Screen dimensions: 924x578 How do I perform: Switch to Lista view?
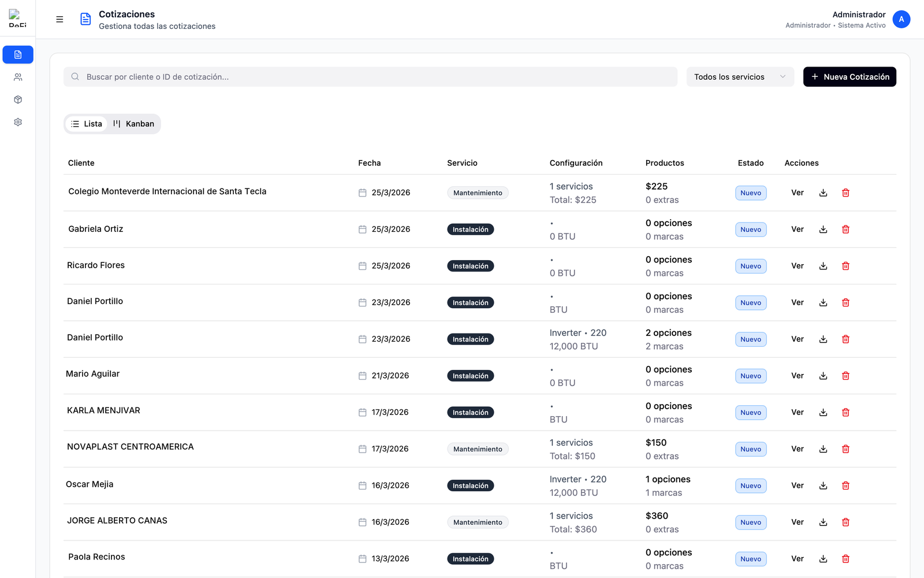click(87, 124)
